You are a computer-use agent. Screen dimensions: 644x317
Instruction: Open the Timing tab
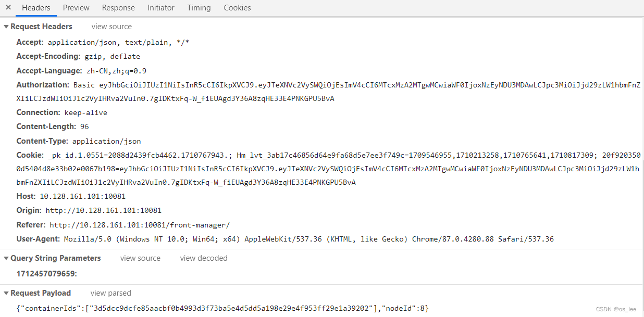(x=199, y=7)
